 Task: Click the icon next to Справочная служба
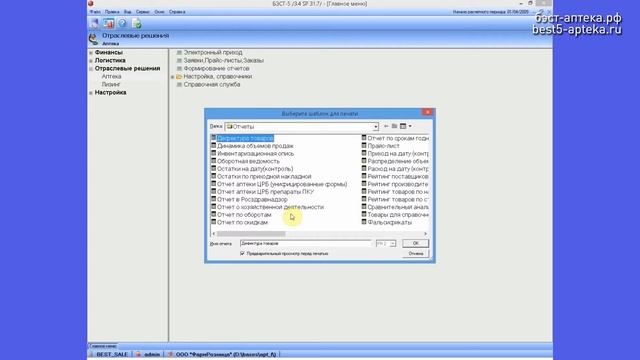(x=179, y=84)
